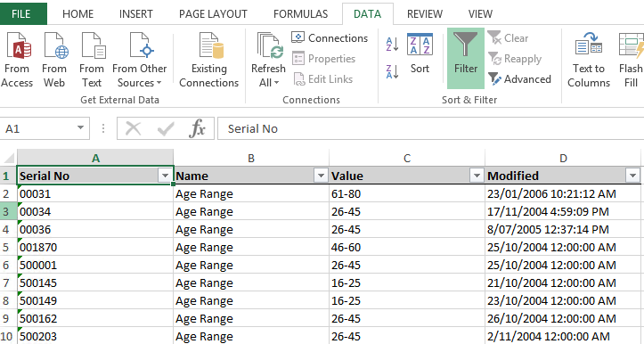Toggle the Filter button off
This screenshot has height=344, width=644.
click(466, 58)
